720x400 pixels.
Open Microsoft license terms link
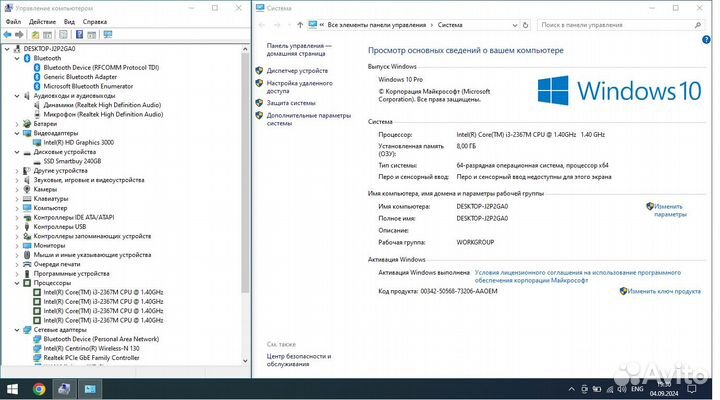click(x=578, y=276)
